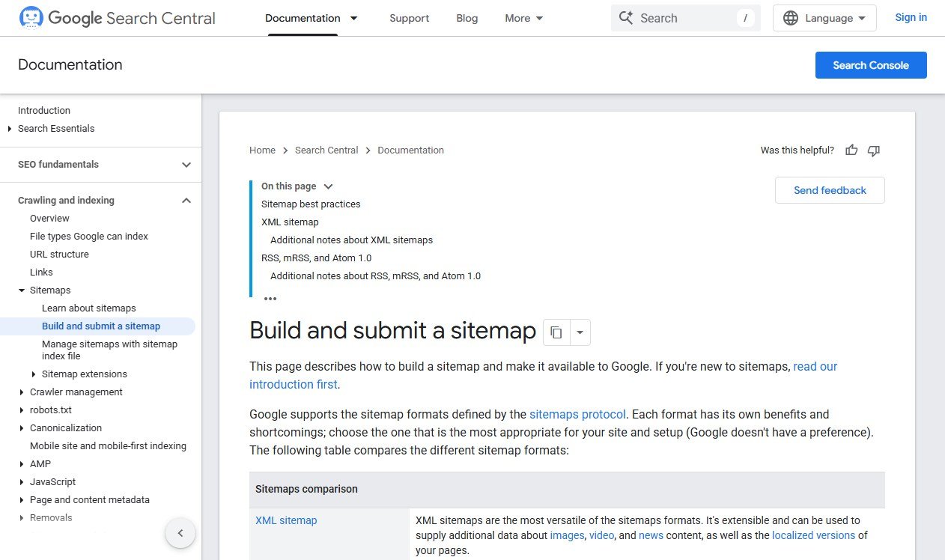Jump to Sitemap best practices section
Viewport: 945px width, 560px height.
[311, 204]
